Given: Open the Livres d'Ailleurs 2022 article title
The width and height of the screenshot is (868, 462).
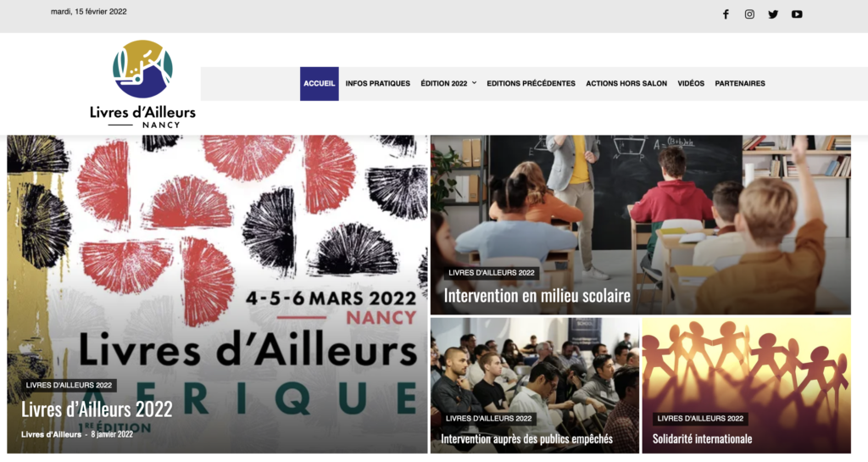Looking at the screenshot, I should [x=97, y=409].
